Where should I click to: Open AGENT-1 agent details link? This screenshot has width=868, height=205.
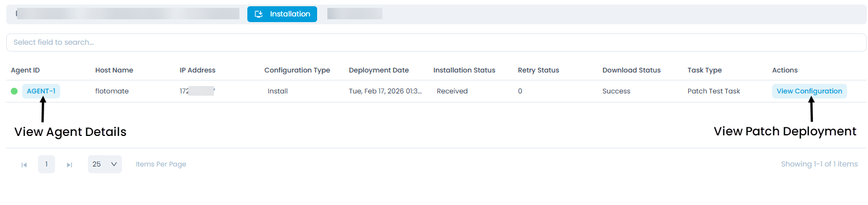click(41, 91)
